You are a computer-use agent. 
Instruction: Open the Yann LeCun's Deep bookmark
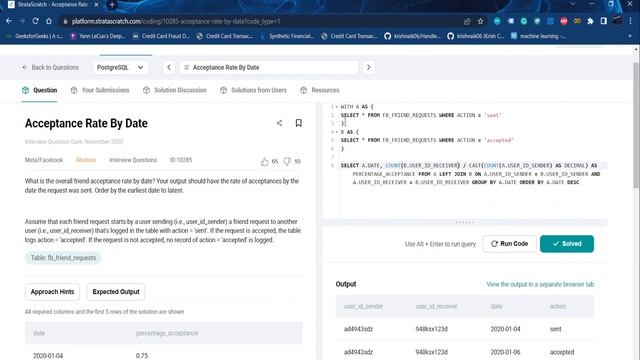[x=98, y=36]
